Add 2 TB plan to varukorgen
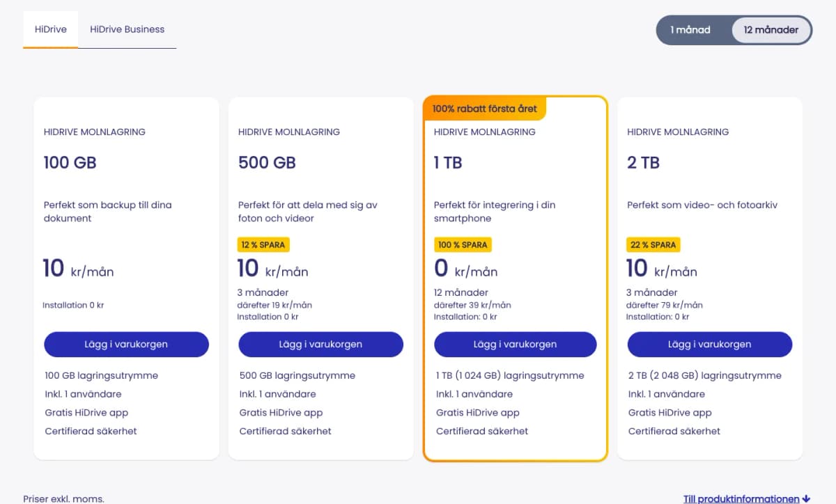 coord(710,345)
